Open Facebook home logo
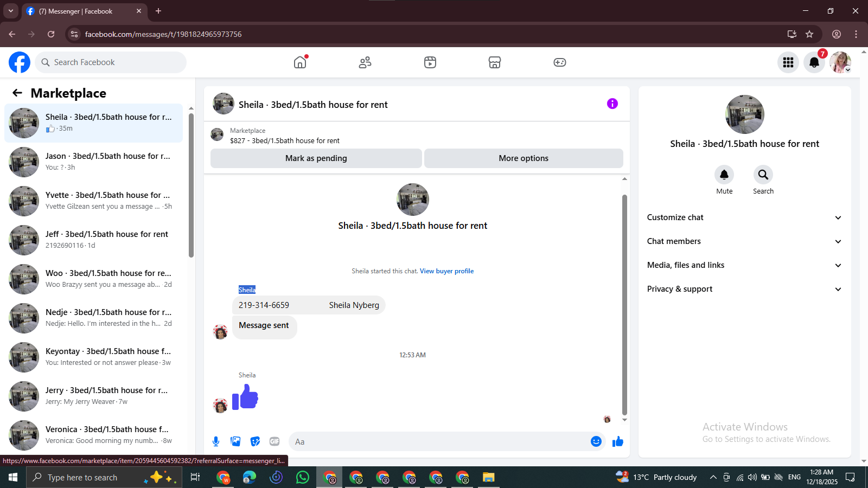868x488 pixels. point(20,62)
